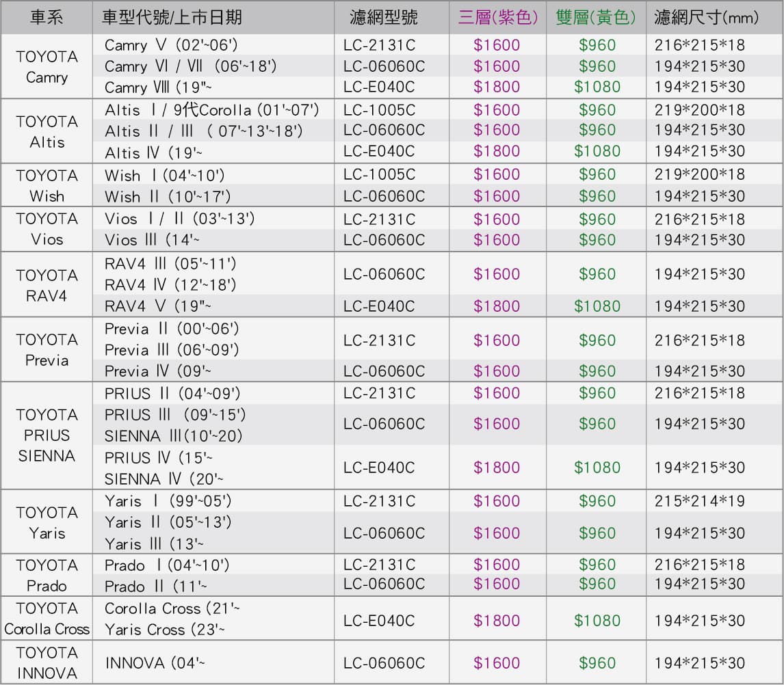Select the Previa II (00'~06') entry
This screenshot has height=685, width=784.
tap(172, 329)
